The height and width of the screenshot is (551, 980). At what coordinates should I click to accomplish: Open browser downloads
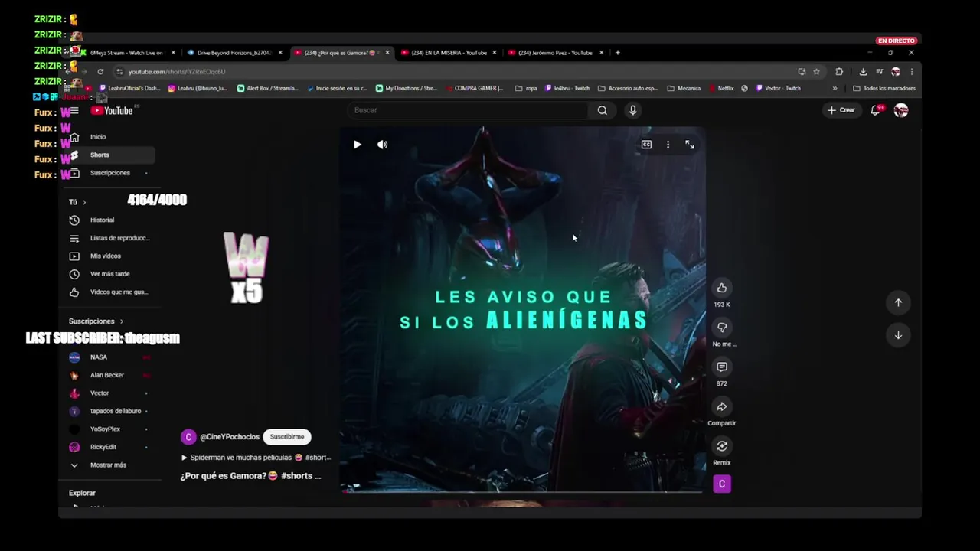click(x=863, y=72)
